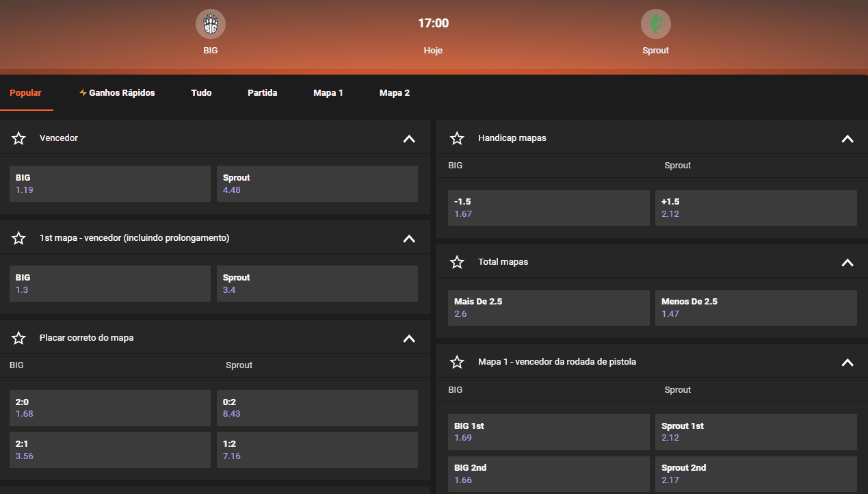Select correct score 2:0 at 1.68

tap(110, 408)
